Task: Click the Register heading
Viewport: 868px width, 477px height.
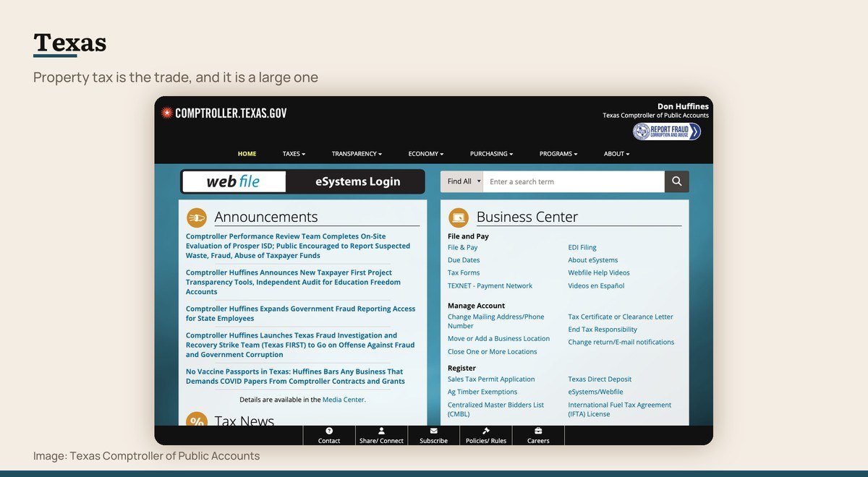Action: pyautogui.click(x=461, y=369)
